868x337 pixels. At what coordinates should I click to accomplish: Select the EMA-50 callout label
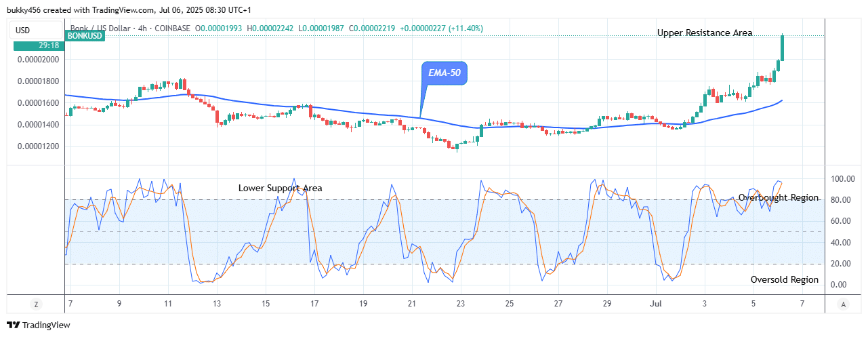pos(444,72)
